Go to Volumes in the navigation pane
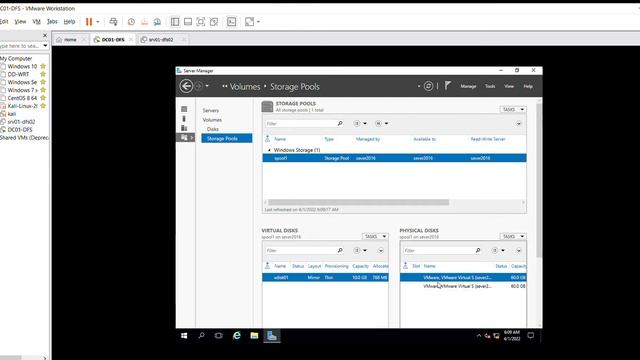 pyautogui.click(x=212, y=120)
